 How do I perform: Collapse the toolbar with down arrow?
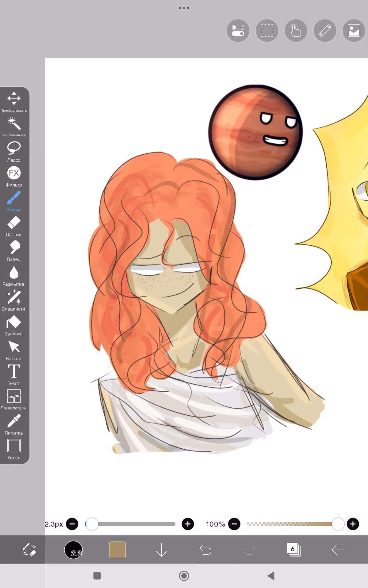click(x=161, y=550)
